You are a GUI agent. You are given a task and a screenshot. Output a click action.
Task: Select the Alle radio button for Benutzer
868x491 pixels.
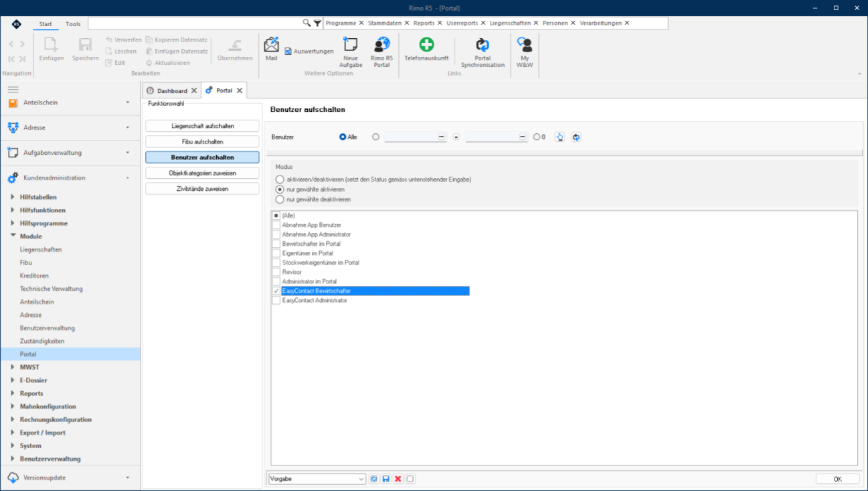(343, 137)
